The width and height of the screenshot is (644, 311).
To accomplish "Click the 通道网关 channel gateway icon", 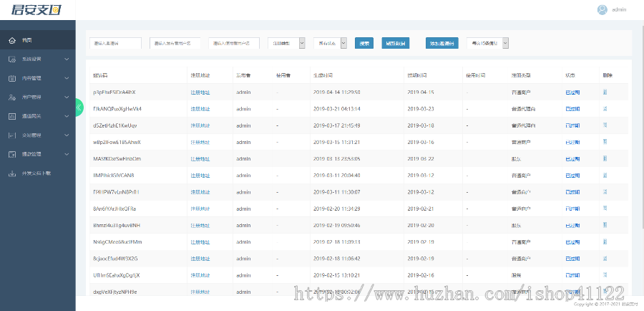I will 12,116.
